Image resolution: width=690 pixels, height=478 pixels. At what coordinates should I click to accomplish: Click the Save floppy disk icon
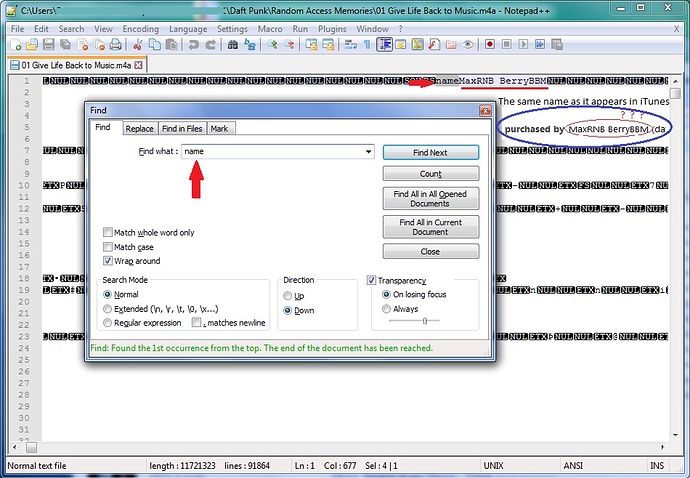tap(48, 44)
